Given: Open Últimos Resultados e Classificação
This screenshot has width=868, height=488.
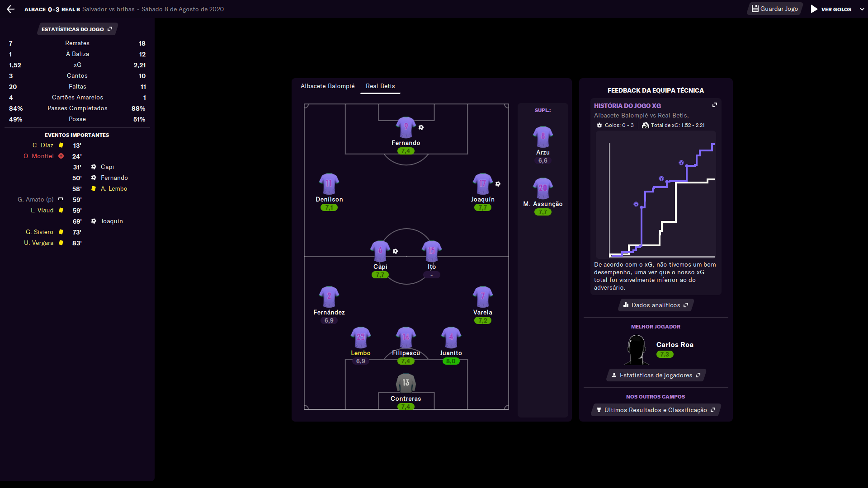Looking at the screenshot, I should [656, 410].
